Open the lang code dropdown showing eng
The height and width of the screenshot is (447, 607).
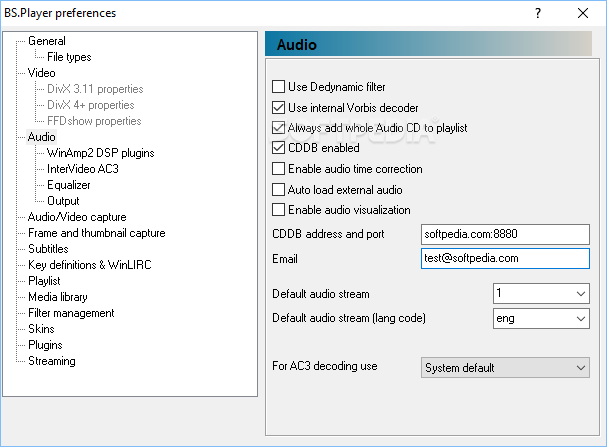[x=541, y=319]
